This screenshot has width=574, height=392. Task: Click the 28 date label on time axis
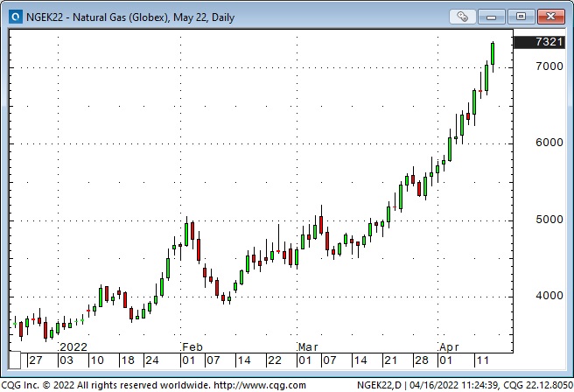coord(422,360)
